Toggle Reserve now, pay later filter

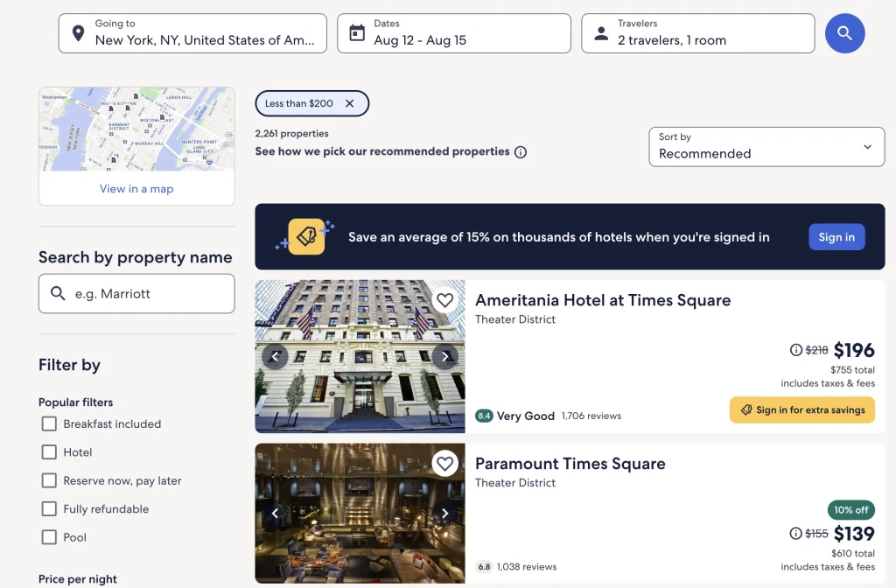point(49,480)
